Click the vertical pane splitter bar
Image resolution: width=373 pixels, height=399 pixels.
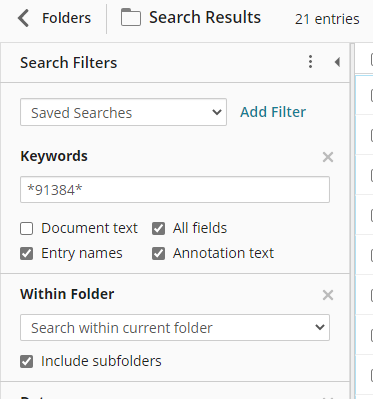[352, 221]
